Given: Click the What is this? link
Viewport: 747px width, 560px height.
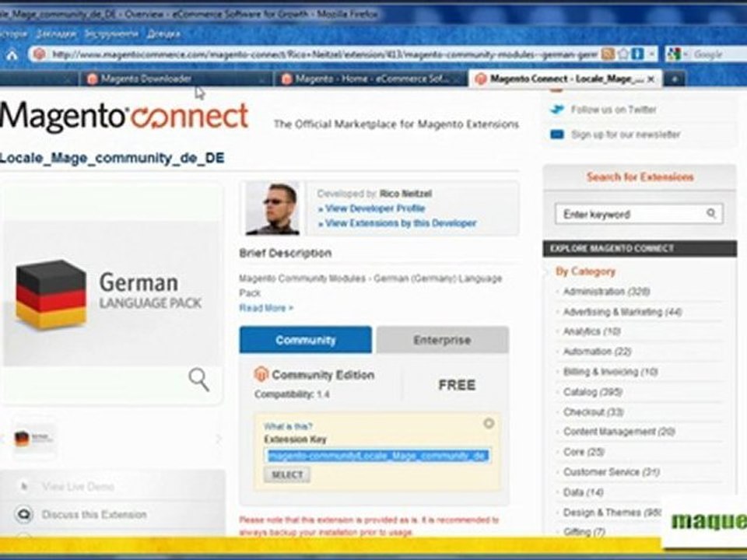Looking at the screenshot, I should (x=288, y=426).
